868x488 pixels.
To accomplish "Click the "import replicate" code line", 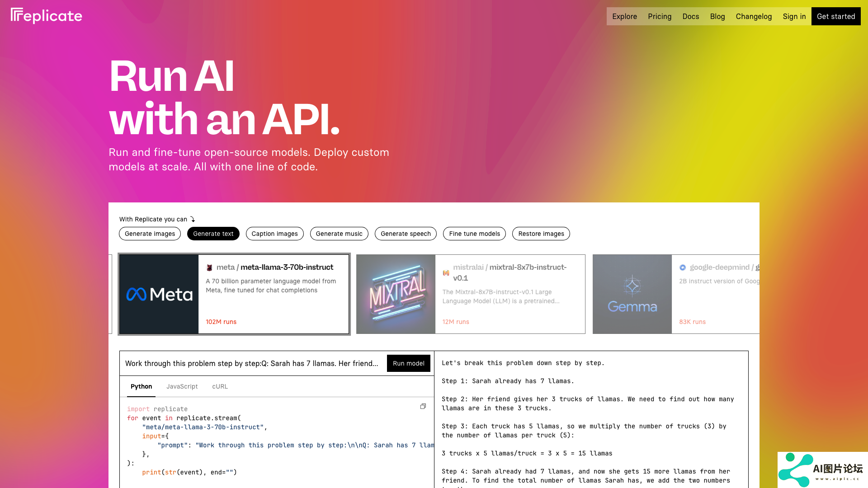I will point(157,409).
